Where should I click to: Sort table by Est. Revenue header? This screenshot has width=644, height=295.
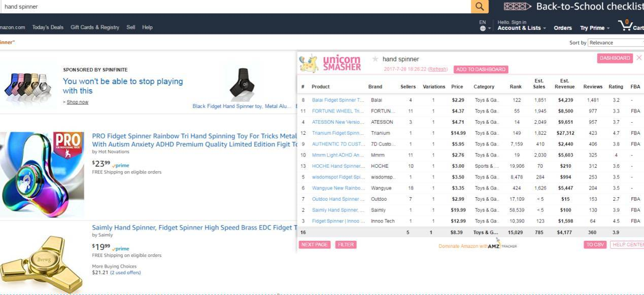564,84
